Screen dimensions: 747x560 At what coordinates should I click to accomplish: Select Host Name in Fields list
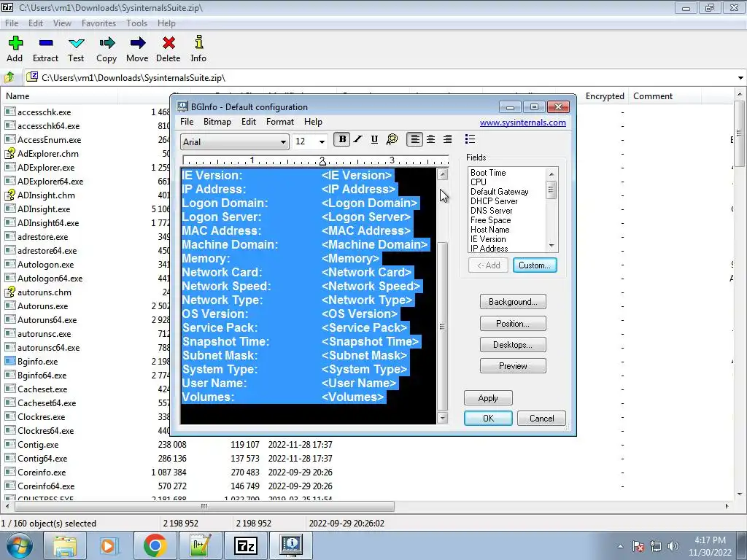[489, 230]
